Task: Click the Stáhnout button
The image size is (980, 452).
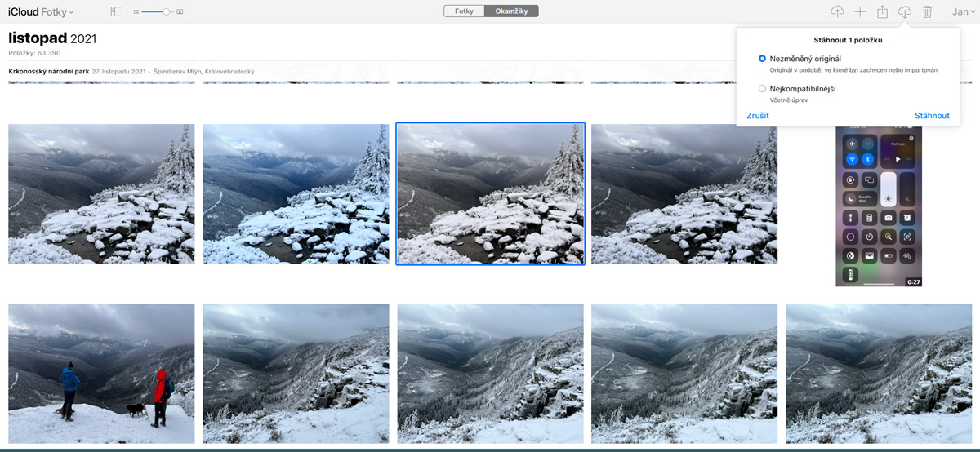Action: (932, 116)
